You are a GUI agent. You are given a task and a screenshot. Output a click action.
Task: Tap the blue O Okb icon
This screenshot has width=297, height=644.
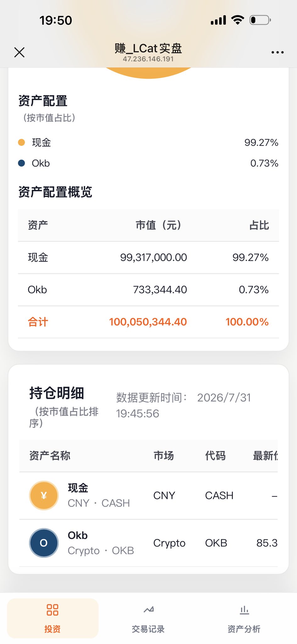(x=44, y=543)
